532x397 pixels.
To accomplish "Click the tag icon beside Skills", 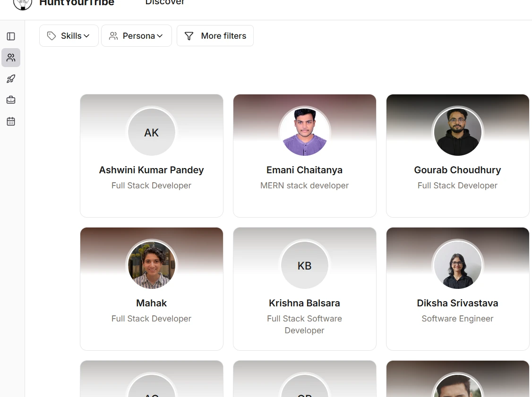I will point(51,36).
